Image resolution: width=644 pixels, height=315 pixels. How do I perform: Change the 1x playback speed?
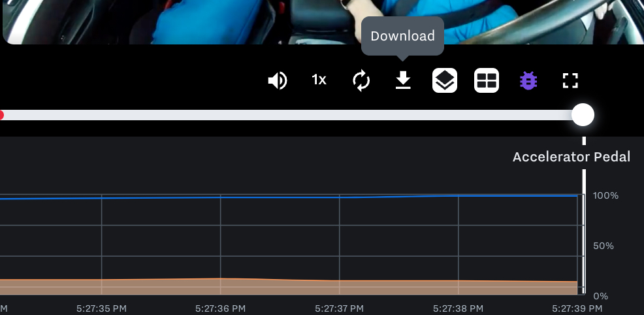coord(319,80)
